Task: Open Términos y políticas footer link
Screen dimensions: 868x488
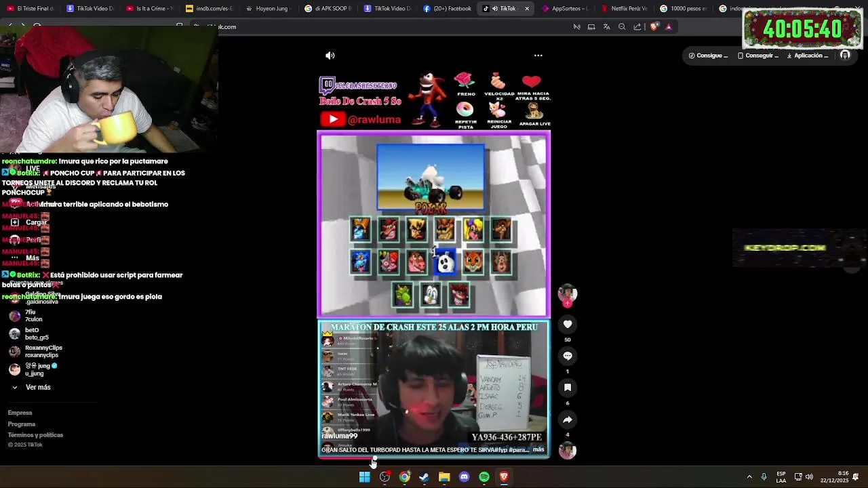Action: tap(35, 435)
